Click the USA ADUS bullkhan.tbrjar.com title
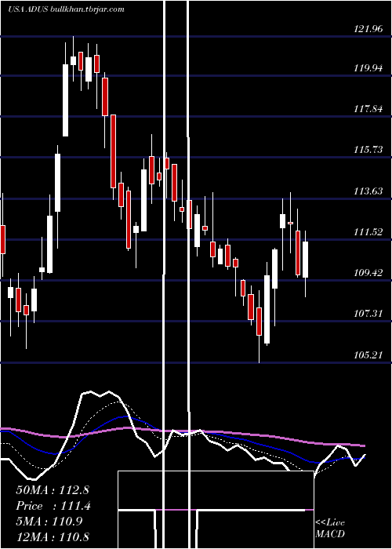 66,9
